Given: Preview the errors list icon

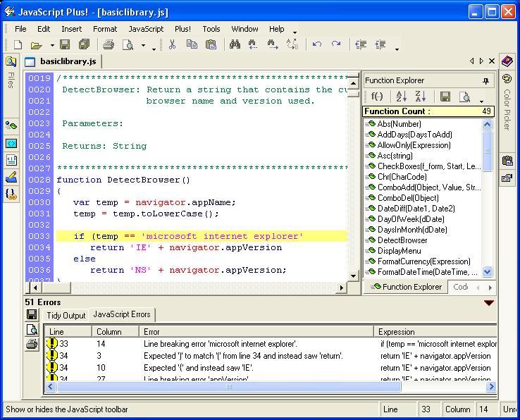Looking at the screenshot, I should (32, 329).
